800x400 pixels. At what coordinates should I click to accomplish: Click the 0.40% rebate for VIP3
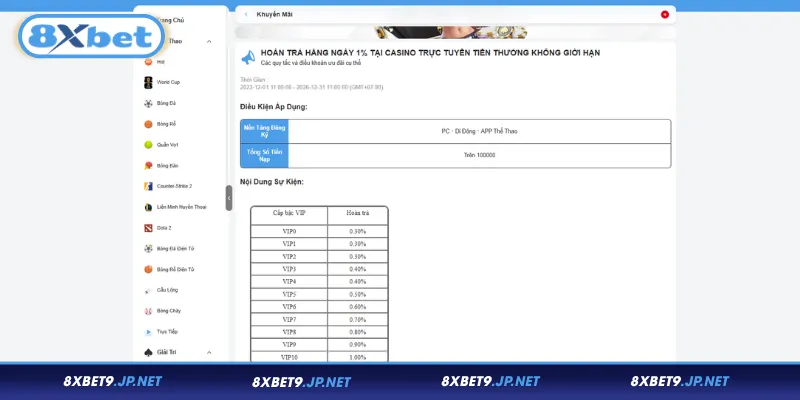pos(358,269)
